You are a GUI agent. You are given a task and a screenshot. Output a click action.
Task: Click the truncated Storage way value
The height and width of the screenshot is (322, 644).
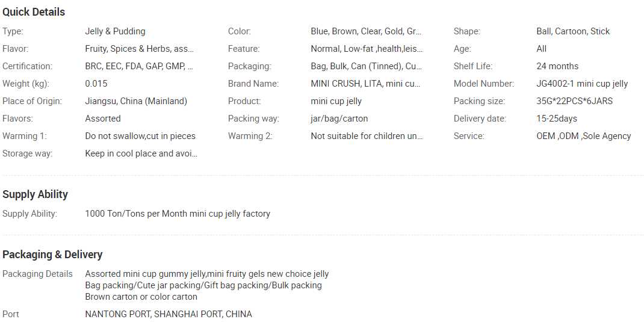(x=141, y=153)
